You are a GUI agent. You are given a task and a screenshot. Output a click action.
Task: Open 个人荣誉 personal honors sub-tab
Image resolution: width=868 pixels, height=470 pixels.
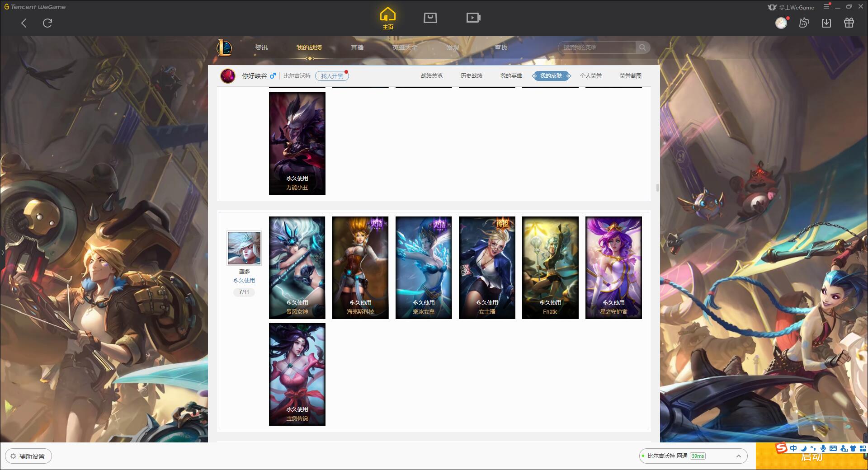tap(591, 76)
